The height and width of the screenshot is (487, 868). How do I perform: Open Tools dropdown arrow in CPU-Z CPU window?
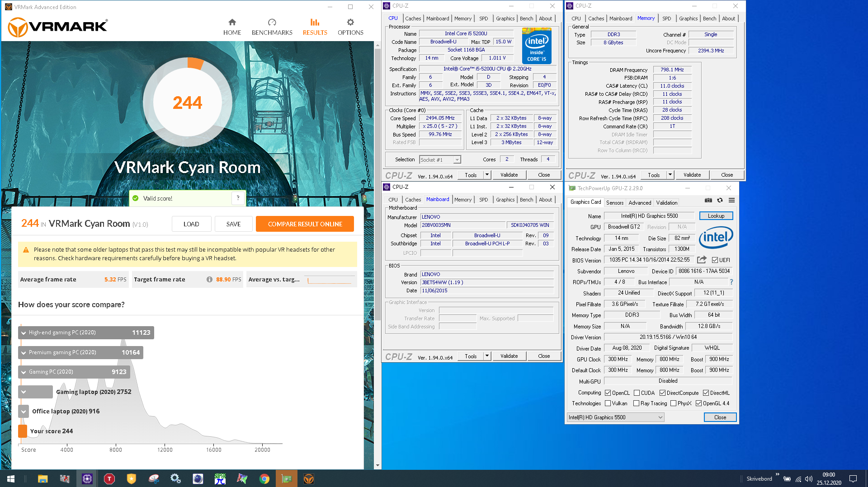pyautogui.click(x=487, y=175)
